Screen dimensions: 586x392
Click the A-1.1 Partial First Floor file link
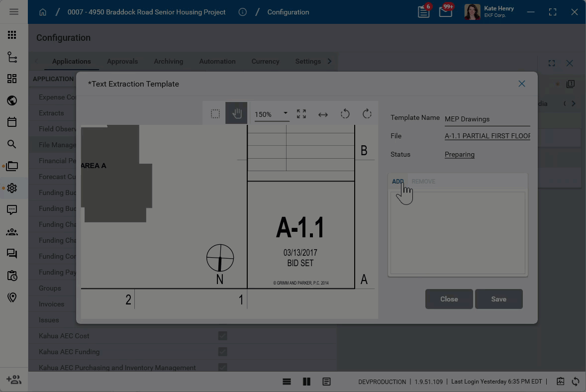click(x=487, y=136)
